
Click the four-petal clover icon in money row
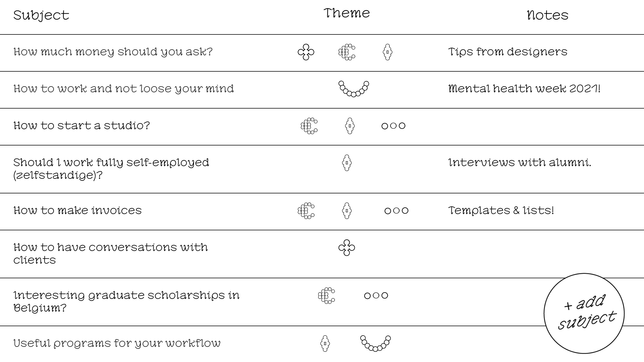[306, 52]
